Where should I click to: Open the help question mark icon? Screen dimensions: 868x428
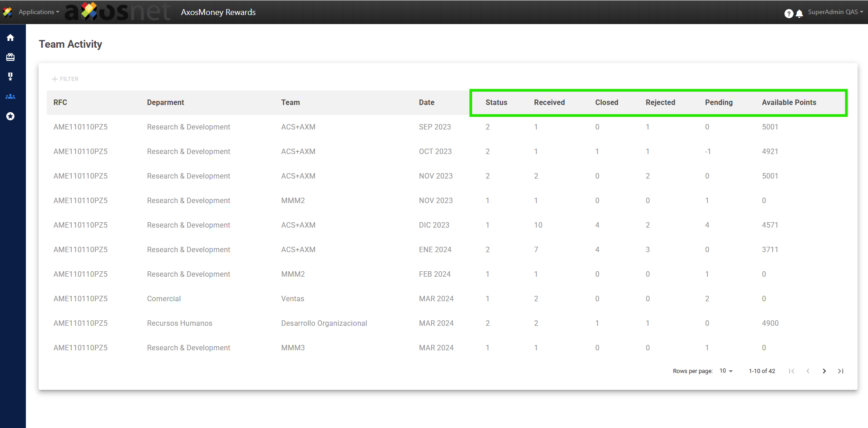tap(789, 14)
